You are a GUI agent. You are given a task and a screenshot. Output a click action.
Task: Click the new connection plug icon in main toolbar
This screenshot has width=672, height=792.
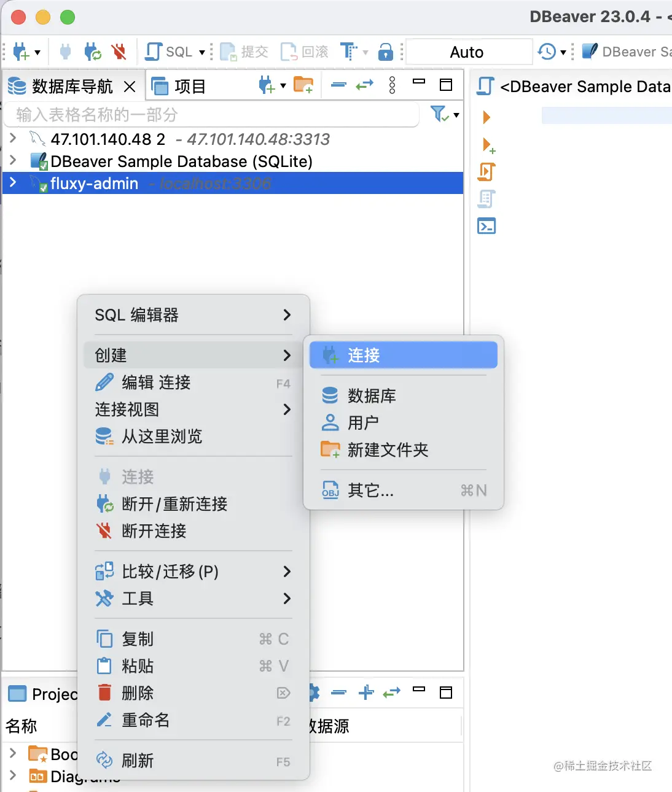click(x=21, y=52)
